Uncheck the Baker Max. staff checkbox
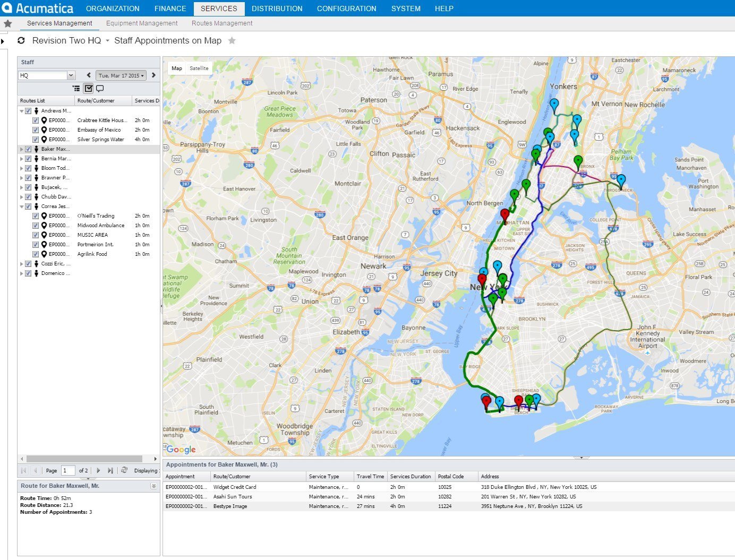 tap(29, 149)
